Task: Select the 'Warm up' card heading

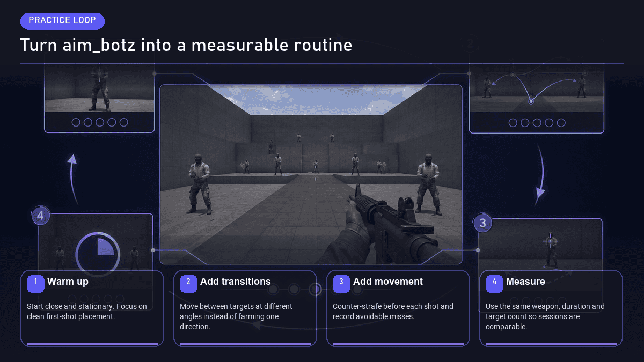Action: [68, 282]
